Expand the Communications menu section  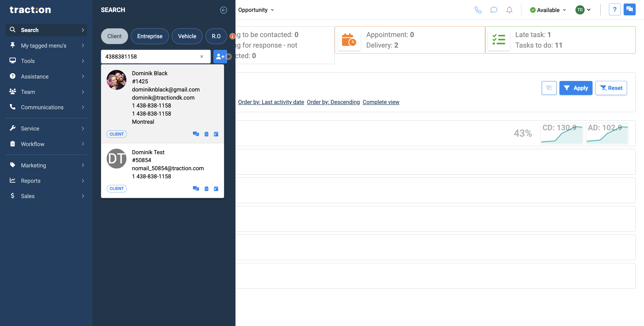pos(42,107)
